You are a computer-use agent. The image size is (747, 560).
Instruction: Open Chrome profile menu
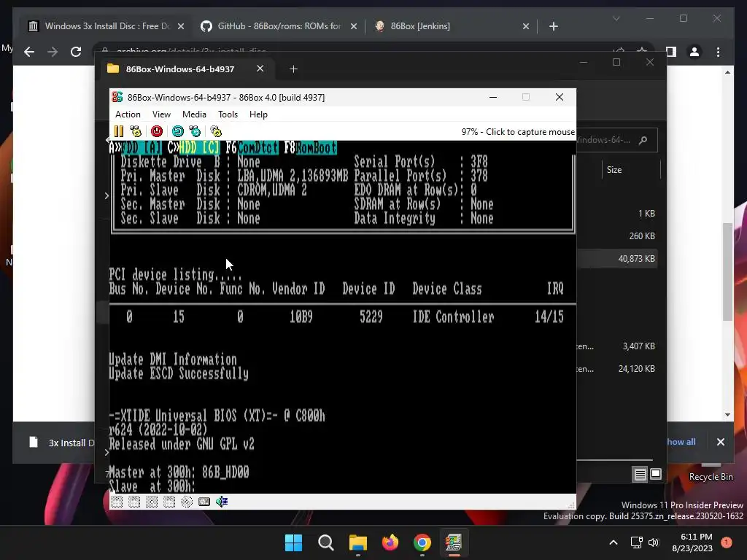click(694, 52)
